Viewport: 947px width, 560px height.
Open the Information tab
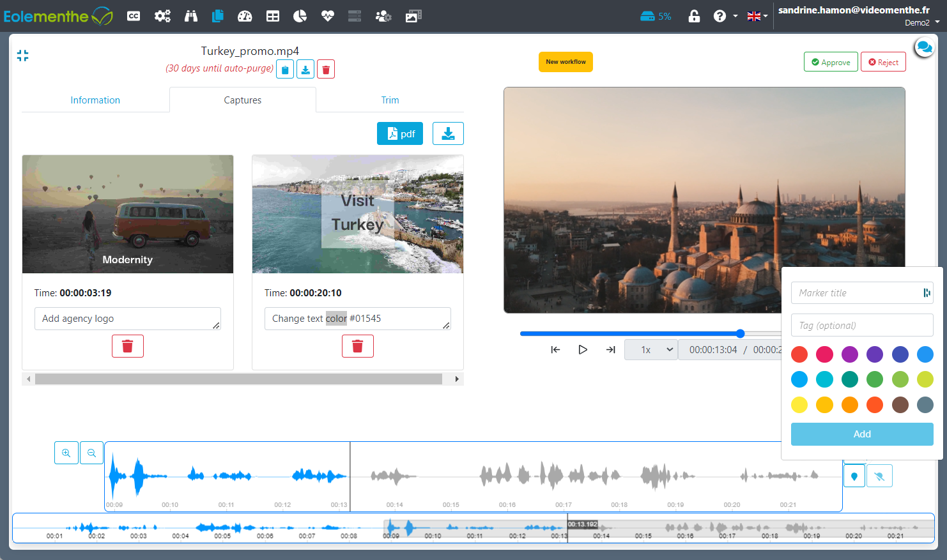pos(95,100)
